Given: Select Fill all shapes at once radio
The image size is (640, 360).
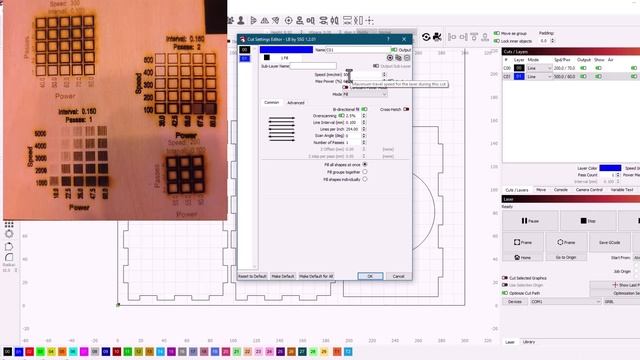Looking at the screenshot, I should (x=365, y=164).
